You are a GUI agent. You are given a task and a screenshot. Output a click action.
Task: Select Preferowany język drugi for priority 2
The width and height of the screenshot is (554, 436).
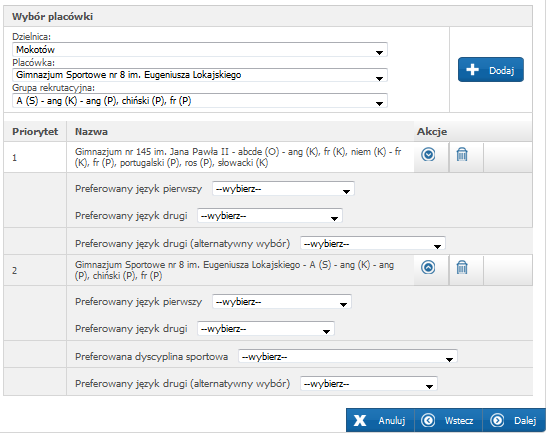click(x=266, y=329)
